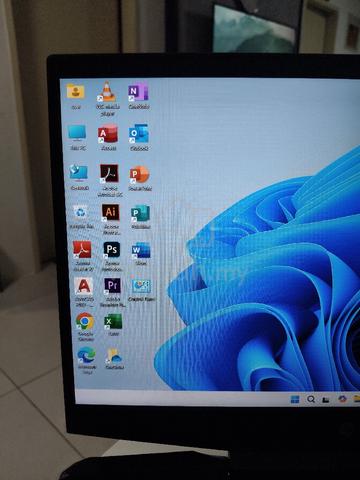Select the This PC desktop icon
The image size is (360, 480).
[77, 133]
